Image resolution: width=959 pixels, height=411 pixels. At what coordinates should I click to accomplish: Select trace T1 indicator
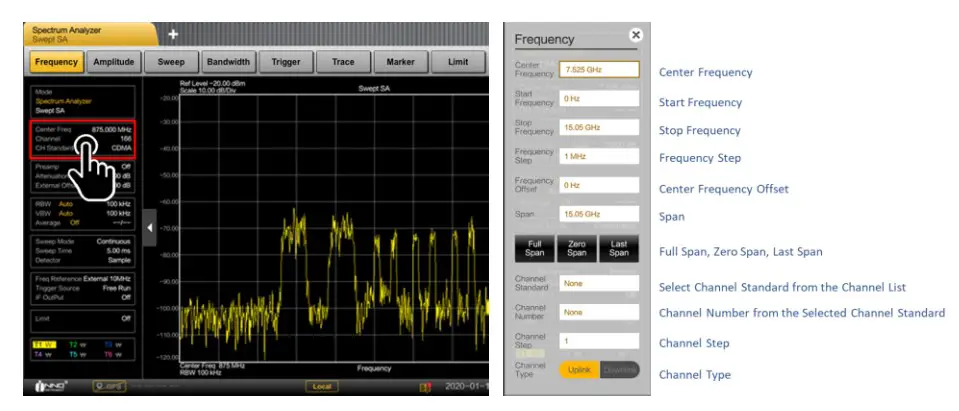pos(43,345)
